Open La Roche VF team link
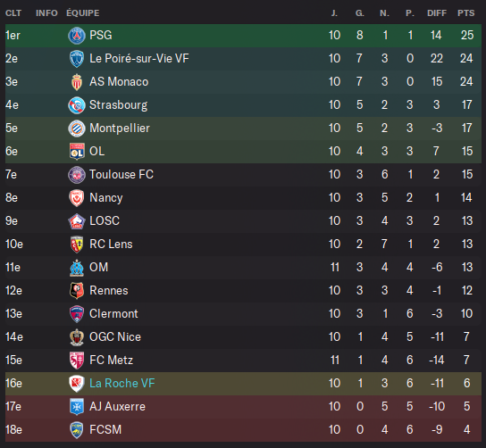The height and width of the screenshot is (448, 486). click(121, 383)
